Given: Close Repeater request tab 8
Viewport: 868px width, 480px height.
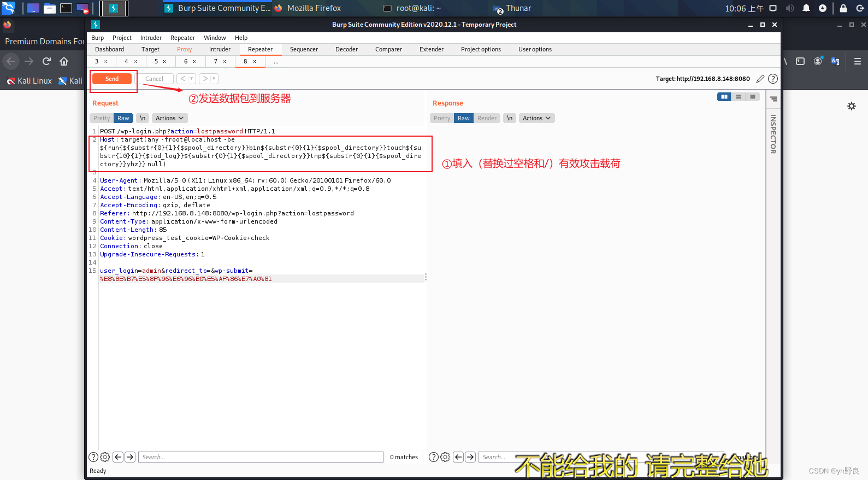Looking at the screenshot, I should pos(255,62).
